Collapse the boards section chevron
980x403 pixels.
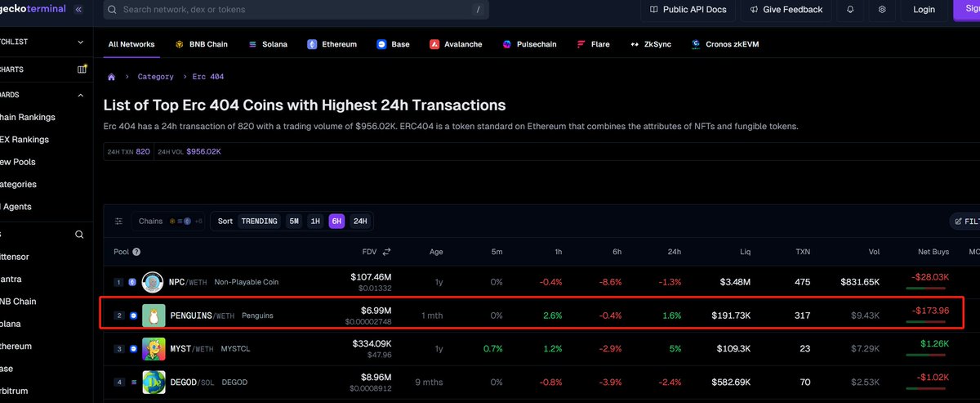coord(80,95)
